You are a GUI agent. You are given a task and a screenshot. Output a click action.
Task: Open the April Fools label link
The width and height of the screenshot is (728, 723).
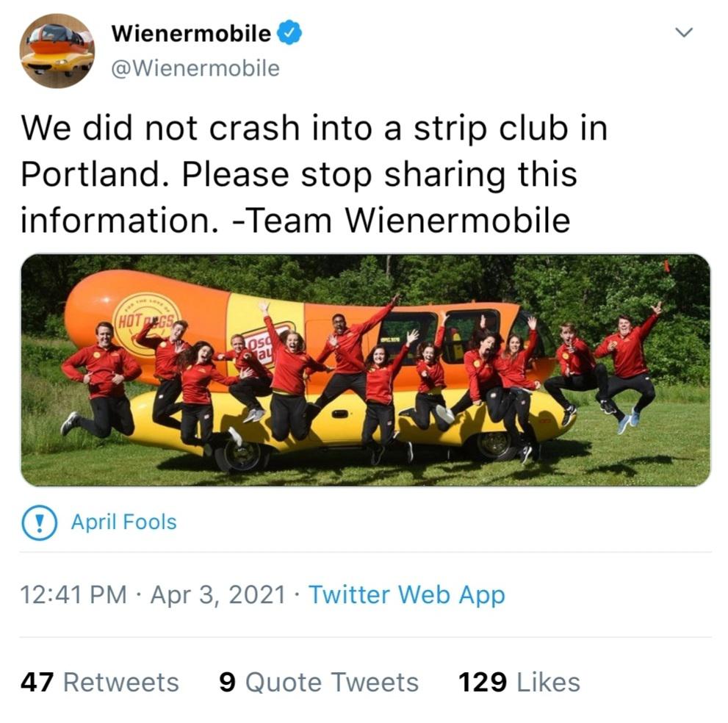123,522
